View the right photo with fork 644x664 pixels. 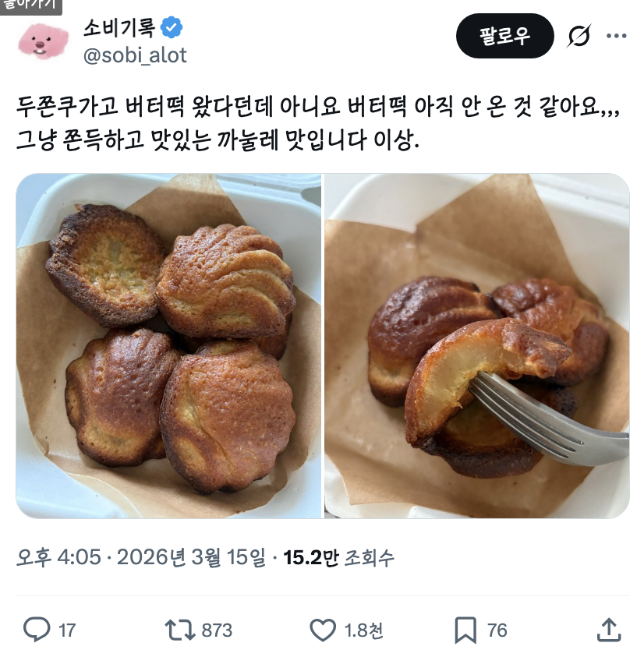pos(477,345)
